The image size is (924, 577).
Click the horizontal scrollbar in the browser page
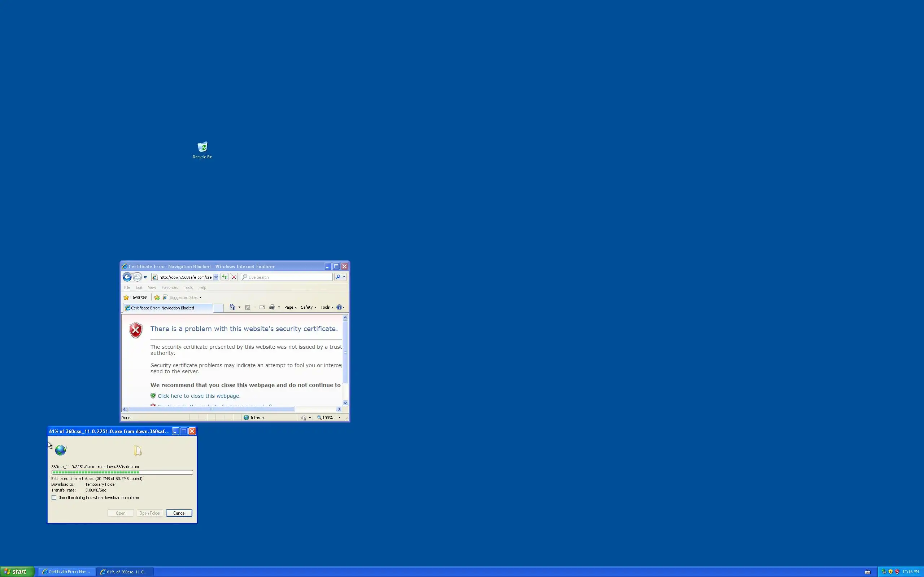(x=211, y=409)
